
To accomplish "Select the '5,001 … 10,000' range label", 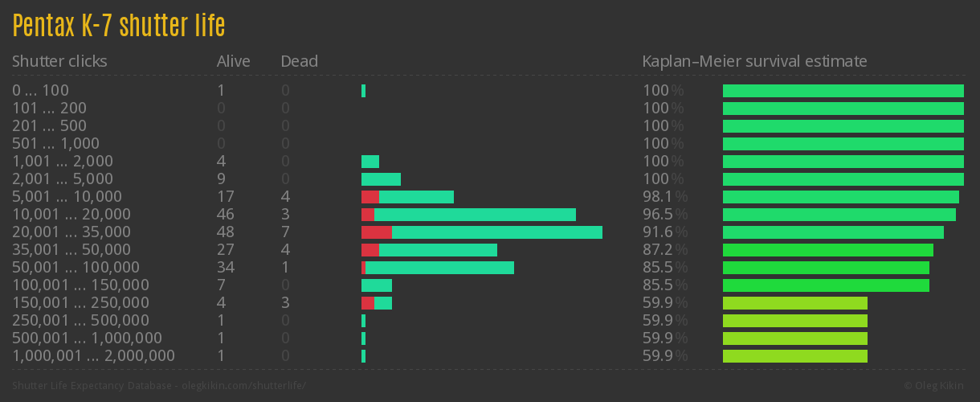I will 67,197.
